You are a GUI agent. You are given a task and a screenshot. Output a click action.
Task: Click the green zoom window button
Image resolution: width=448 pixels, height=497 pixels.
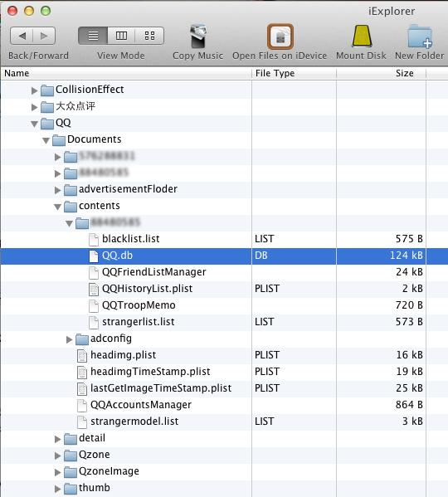46,11
